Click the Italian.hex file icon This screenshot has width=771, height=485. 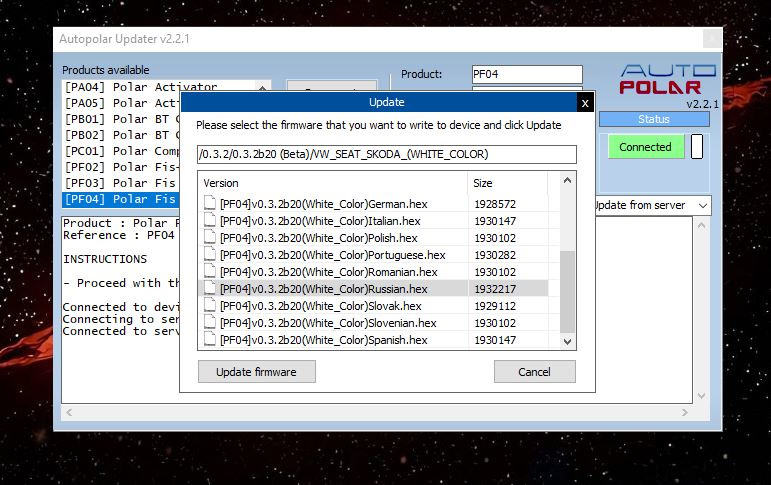click(210, 220)
